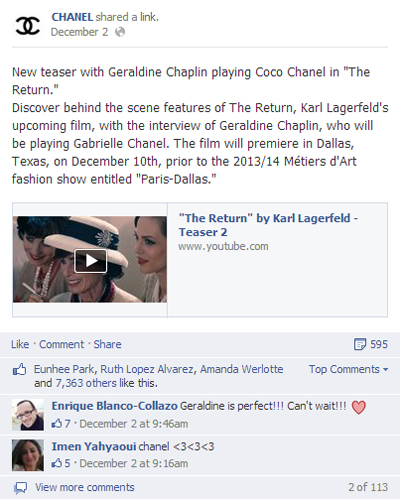Image resolution: width=400 pixels, height=499 pixels.
Task: Click View more comments
Action: (85, 487)
